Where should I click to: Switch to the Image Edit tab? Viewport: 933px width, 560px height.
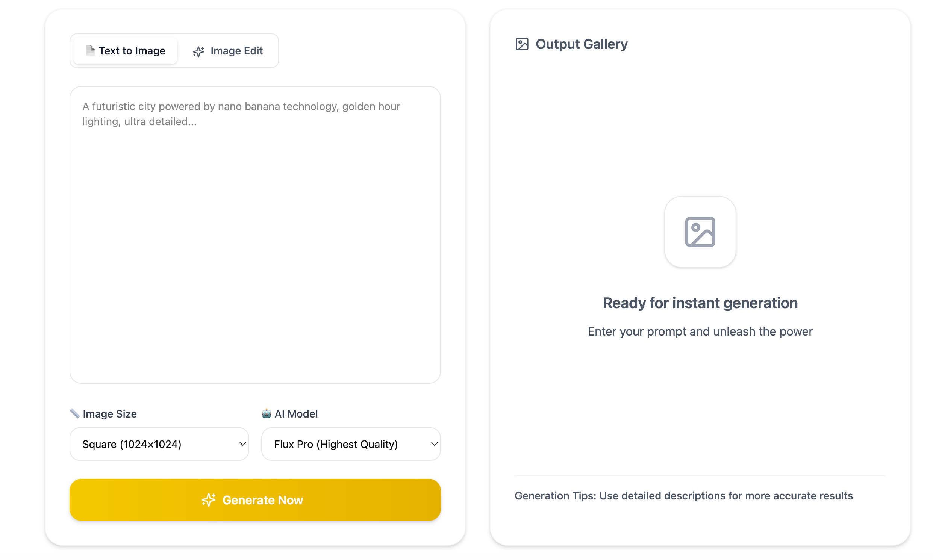click(228, 51)
